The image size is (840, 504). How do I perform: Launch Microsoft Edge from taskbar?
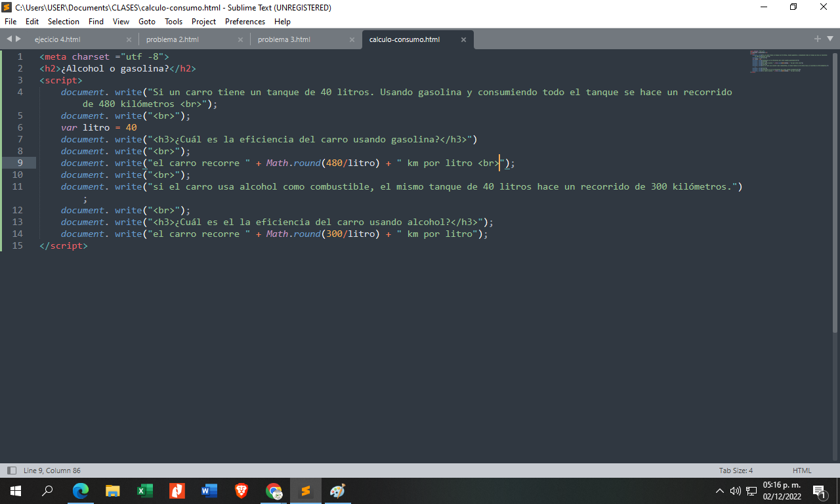(80, 491)
